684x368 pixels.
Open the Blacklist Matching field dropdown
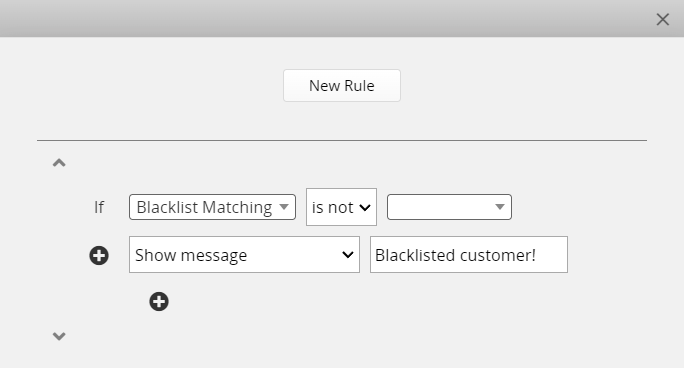click(x=212, y=207)
